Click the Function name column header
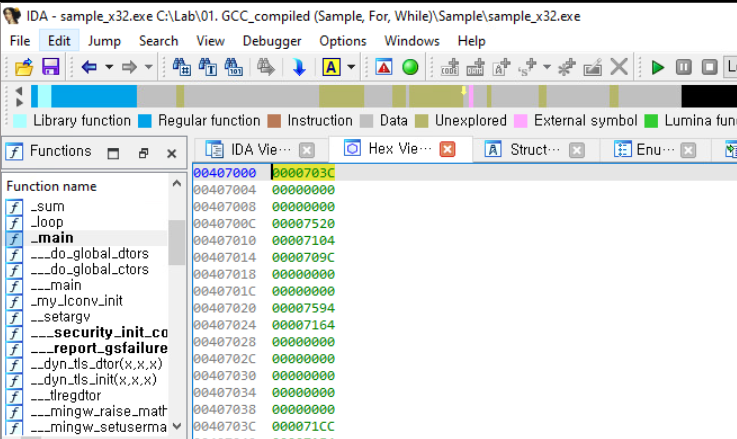 coord(52,187)
